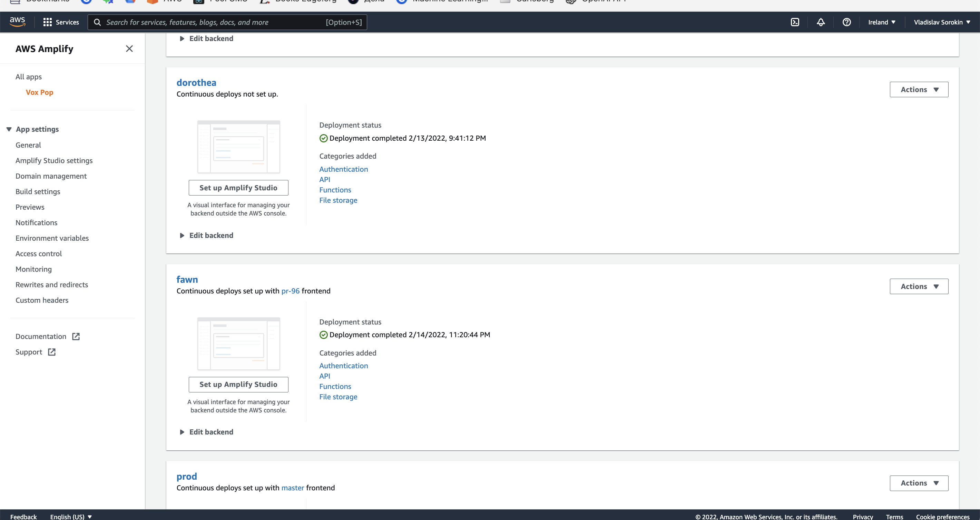Open the Authentication category under fawn

344,365
